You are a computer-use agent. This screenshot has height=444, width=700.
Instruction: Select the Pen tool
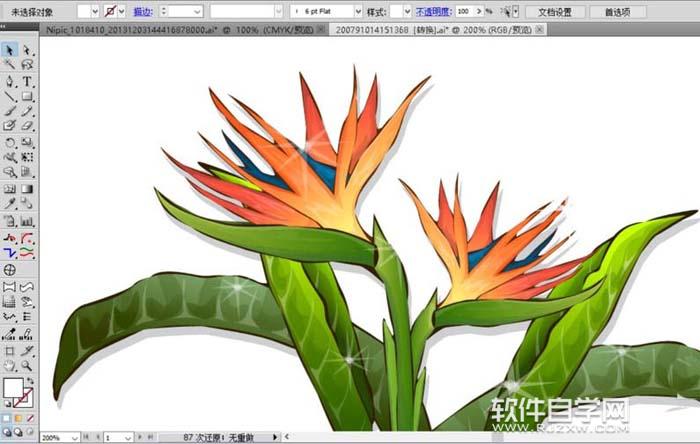click(x=9, y=81)
